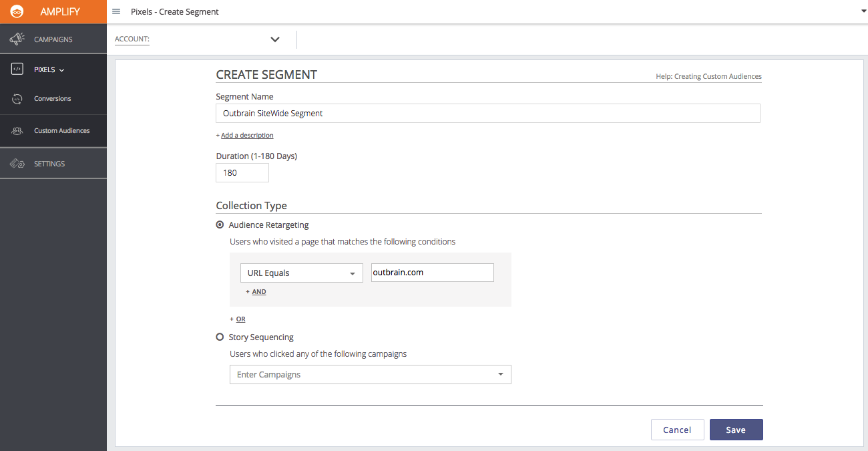
Task: Open the Enter Campaigns dropdown
Action: click(370, 375)
